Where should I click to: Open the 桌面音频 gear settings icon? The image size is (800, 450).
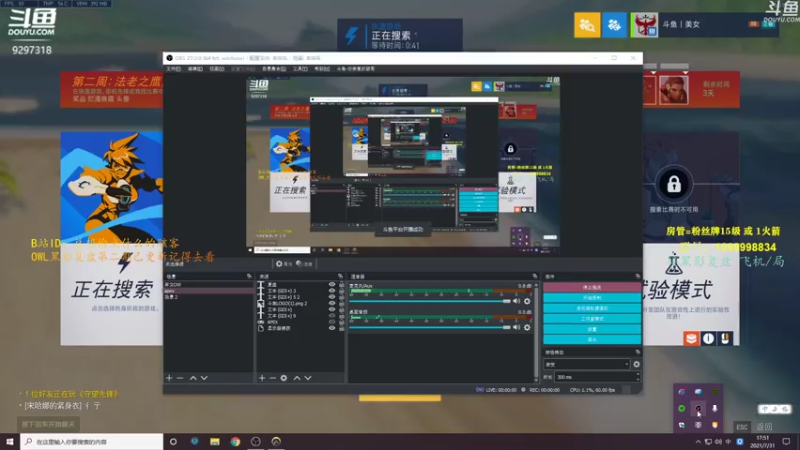(x=527, y=328)
